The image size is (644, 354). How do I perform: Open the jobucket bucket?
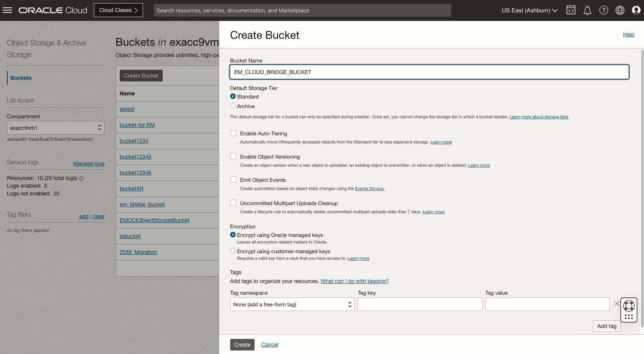130,236
